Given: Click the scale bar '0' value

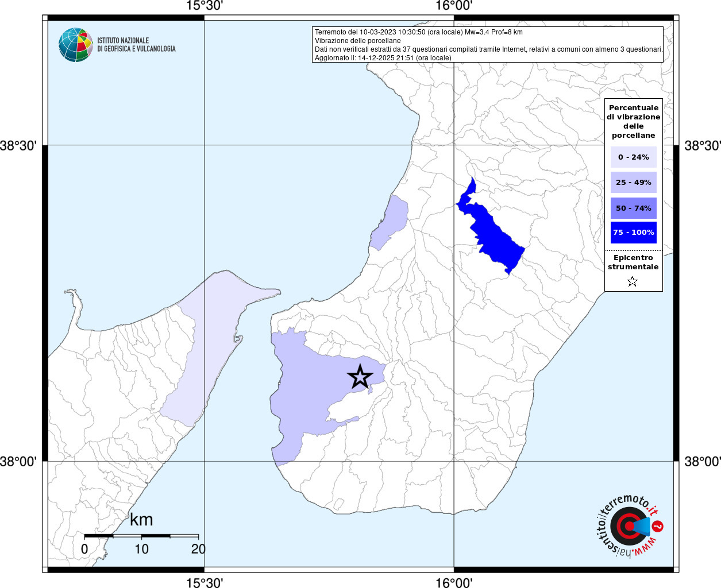Looking at the screenshot, I should click(x=84, y=549).
